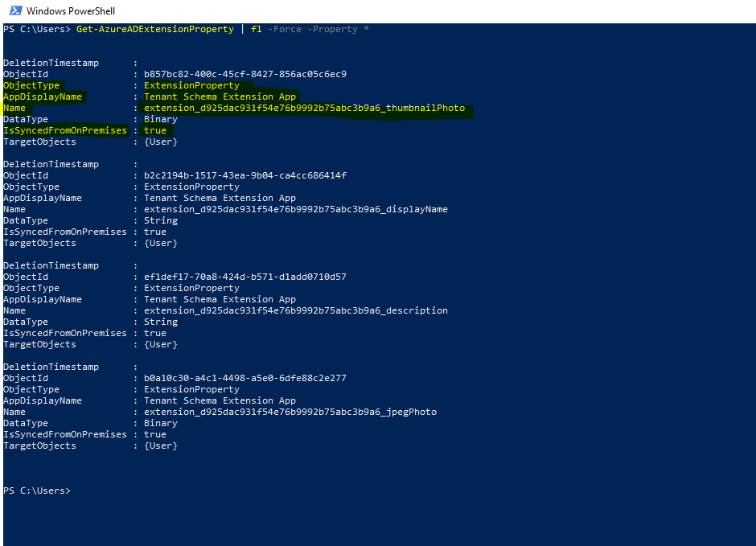Click the fl alias in the command line
Screen dimensions: 756x546
pos(256,30)
